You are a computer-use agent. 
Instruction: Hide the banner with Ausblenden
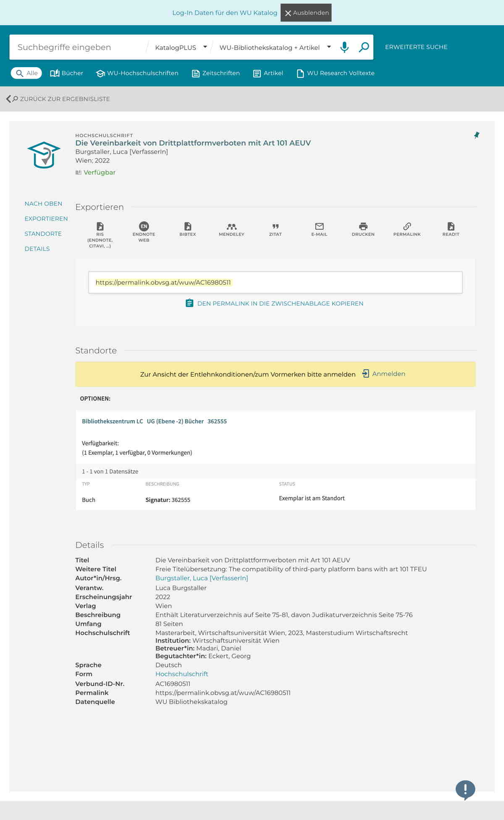[306, 13]
